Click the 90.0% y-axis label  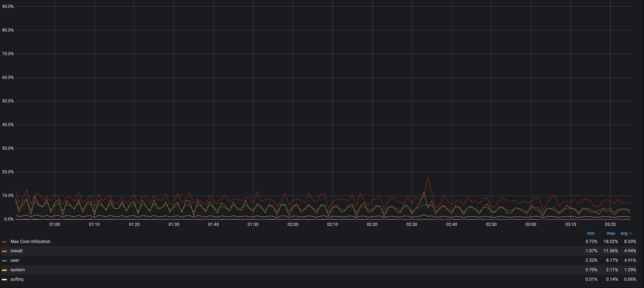pos(8,6)
